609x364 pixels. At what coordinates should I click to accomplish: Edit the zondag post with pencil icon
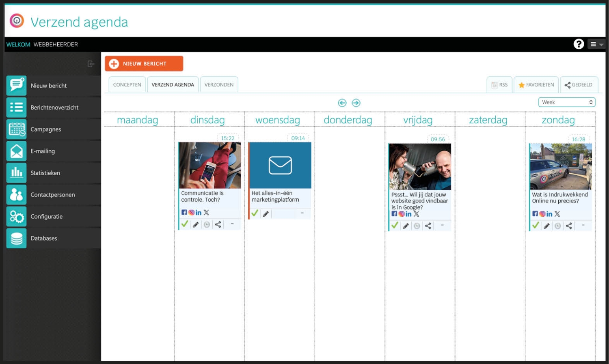click(546, 226)
